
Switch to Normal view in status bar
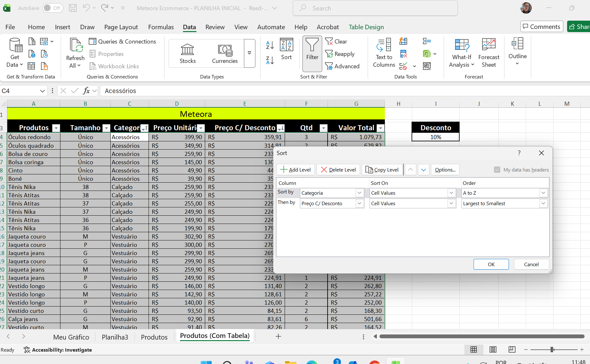tap(474, 349)
